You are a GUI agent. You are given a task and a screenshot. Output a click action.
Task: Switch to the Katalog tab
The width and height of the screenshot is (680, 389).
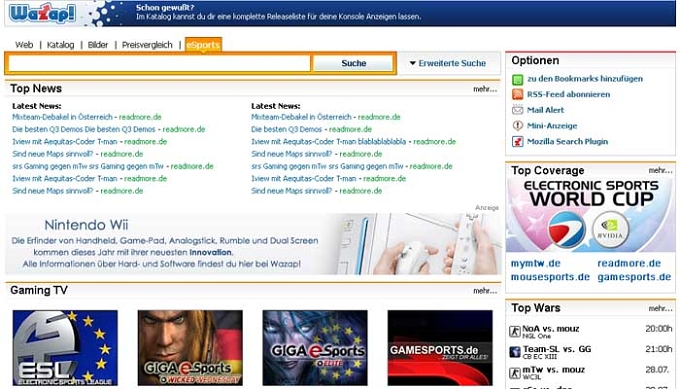60,45
